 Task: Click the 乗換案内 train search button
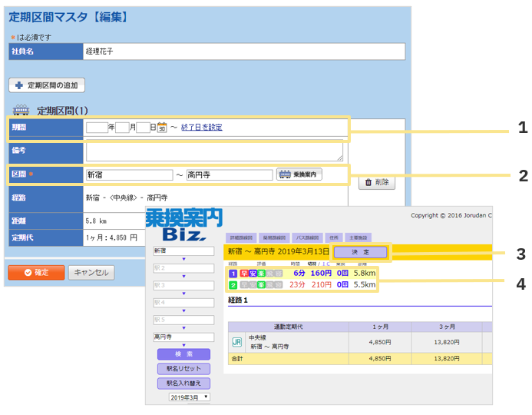[x=299, y=174]
